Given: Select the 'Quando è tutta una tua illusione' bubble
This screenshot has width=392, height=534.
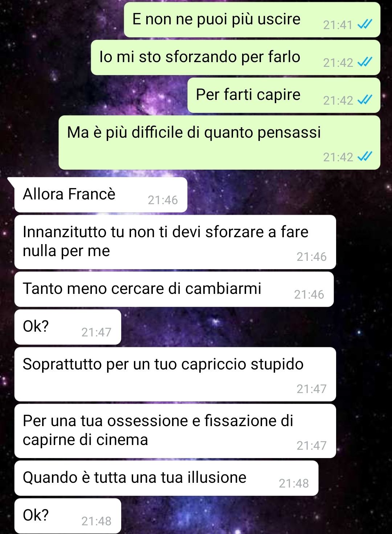Looking at the screenshot, I should click(x=166, y=478).
